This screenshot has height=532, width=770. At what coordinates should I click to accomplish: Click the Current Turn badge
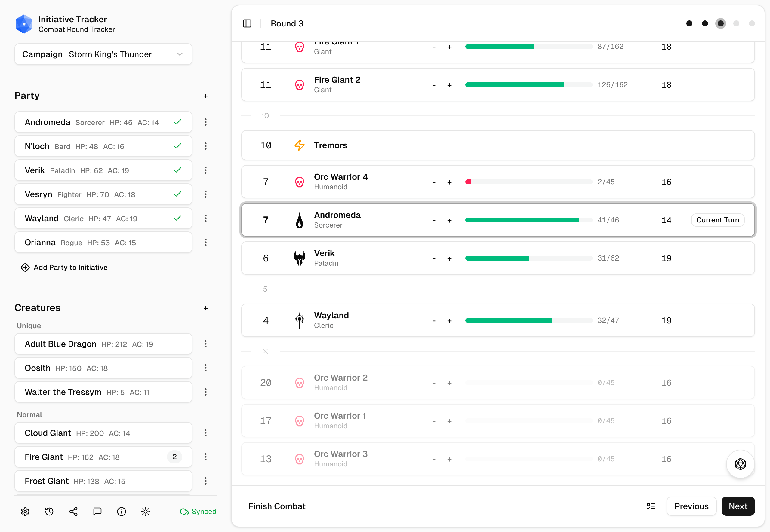click(x=718, y=220)
